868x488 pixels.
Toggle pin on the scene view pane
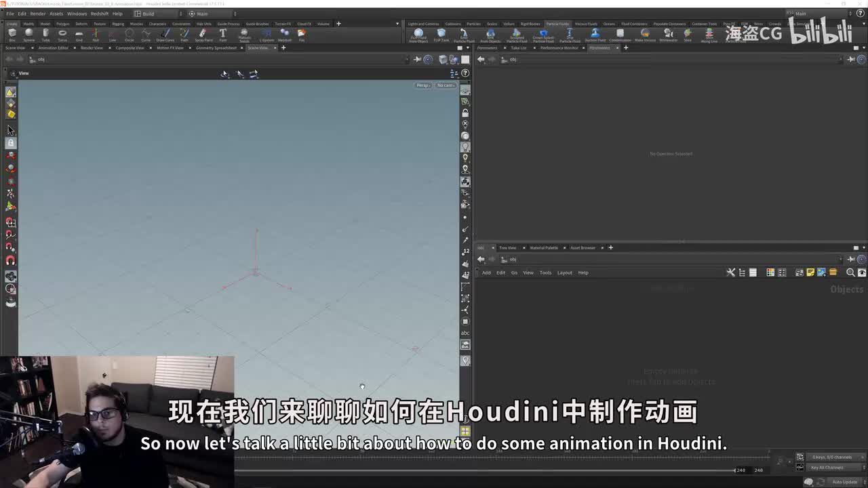[x=418, y=60]
